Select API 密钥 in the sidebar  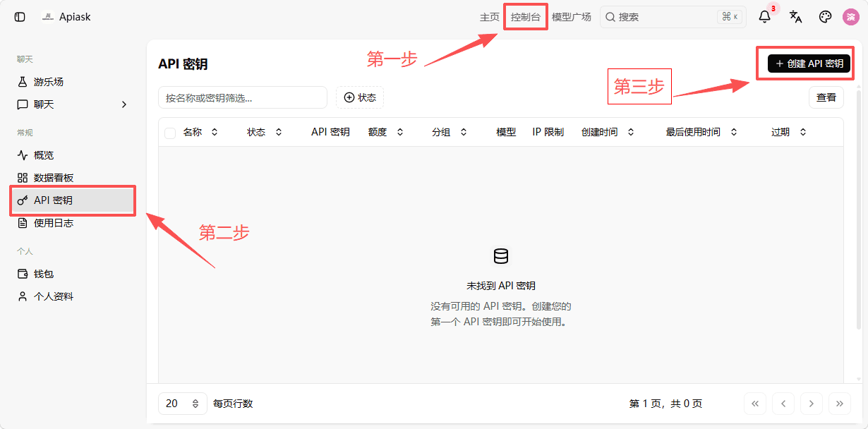[x=73, y=200]
